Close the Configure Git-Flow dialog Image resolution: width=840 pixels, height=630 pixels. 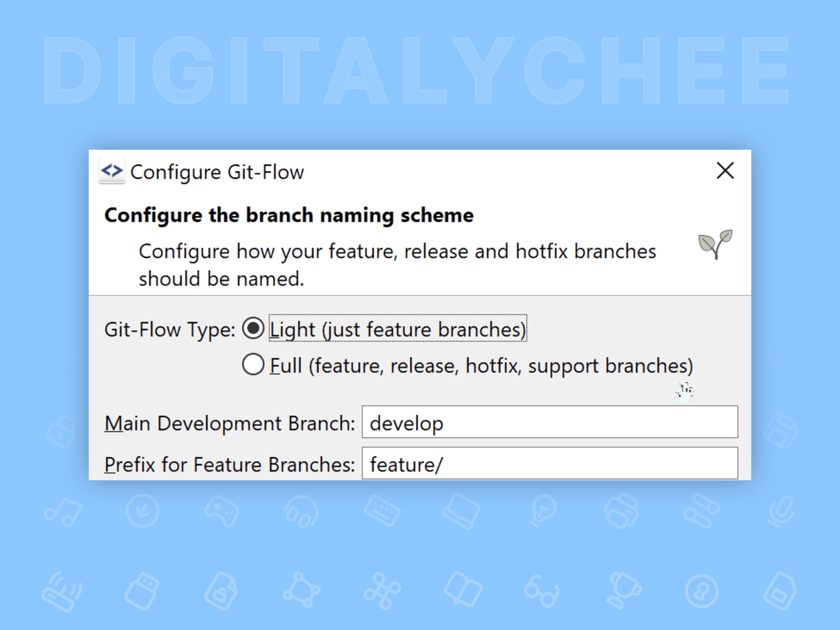[x=725, y=171]
